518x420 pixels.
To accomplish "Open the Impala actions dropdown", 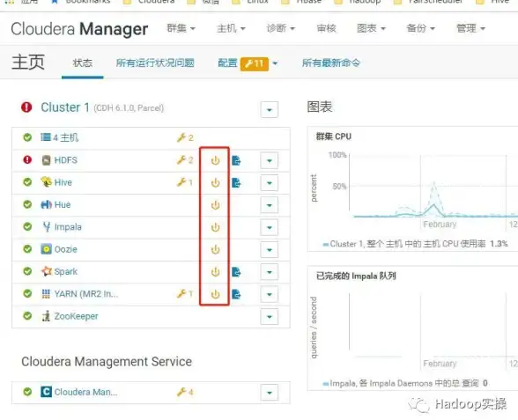I will (270, 227).
